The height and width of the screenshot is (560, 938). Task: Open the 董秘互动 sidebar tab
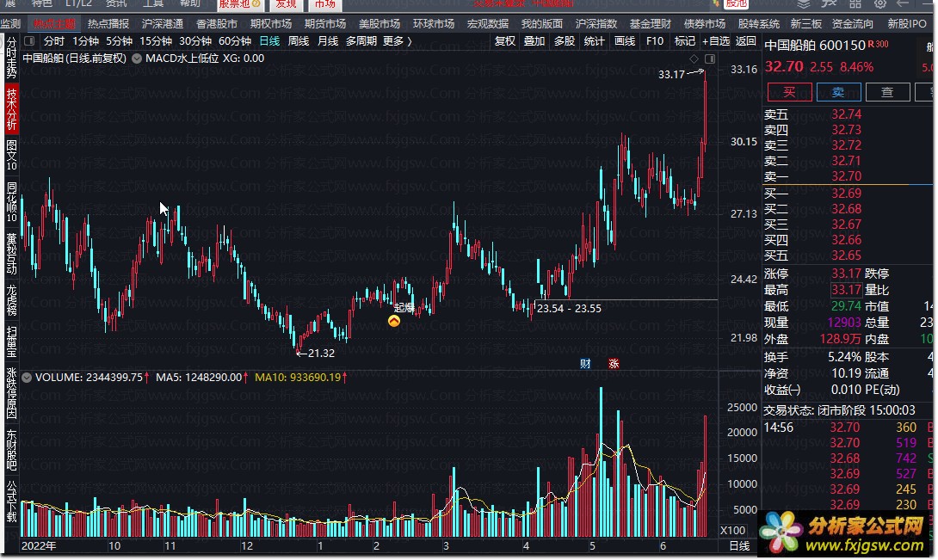point(11,253)
